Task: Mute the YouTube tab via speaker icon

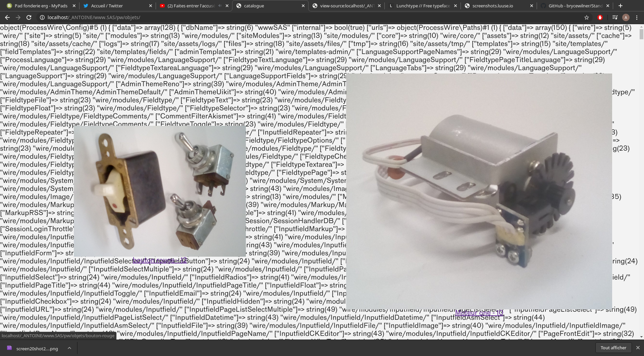Action: pyautogui.click(x=220, y=6)
